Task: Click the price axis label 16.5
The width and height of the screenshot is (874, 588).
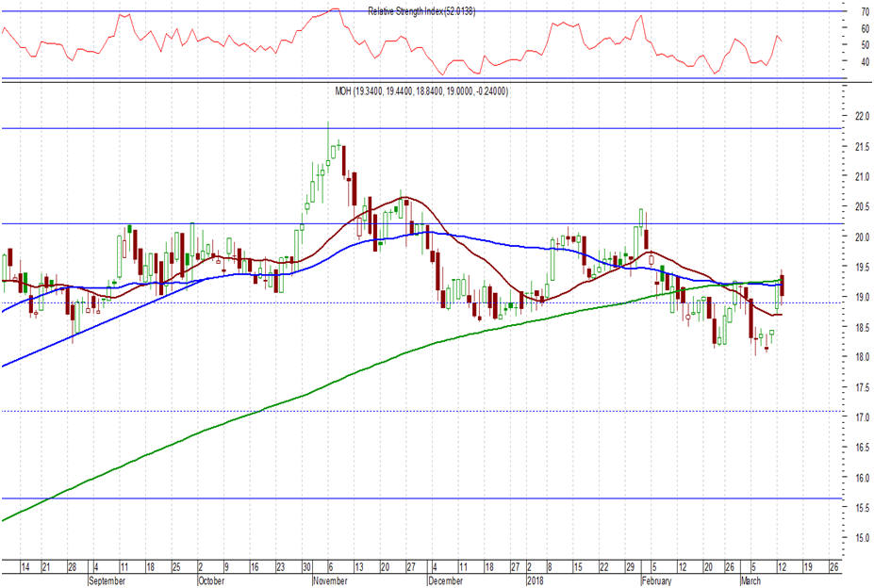Action: (863, 448)
